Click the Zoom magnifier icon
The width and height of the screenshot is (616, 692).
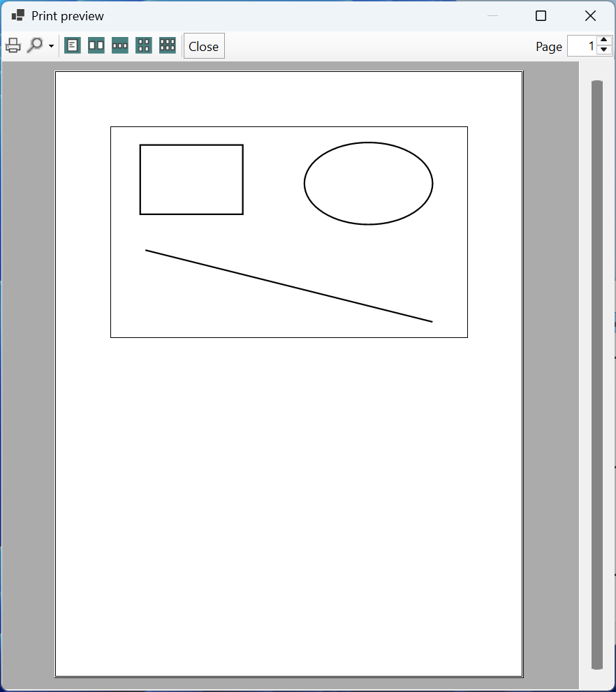point(35,45)
